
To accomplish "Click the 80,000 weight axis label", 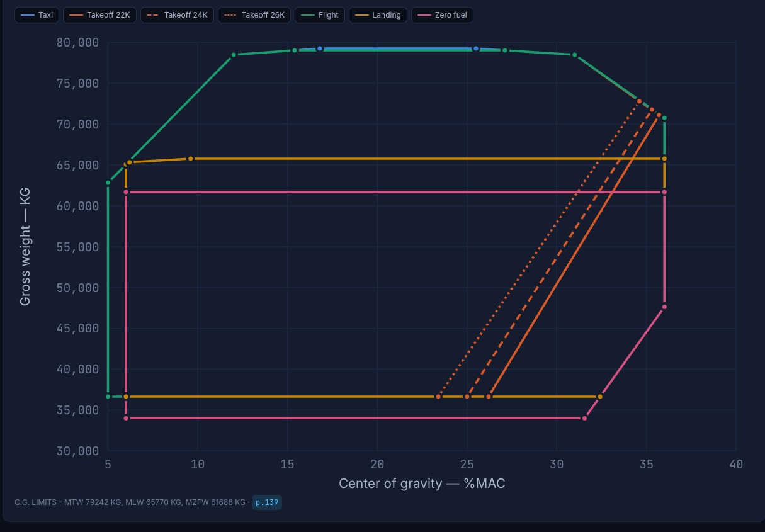I will 77,43.
